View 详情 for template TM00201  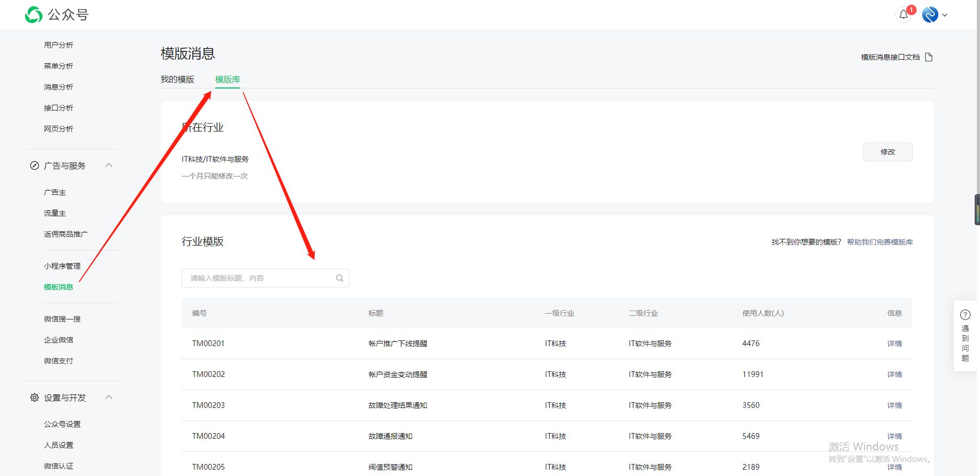tap(894, 344)
